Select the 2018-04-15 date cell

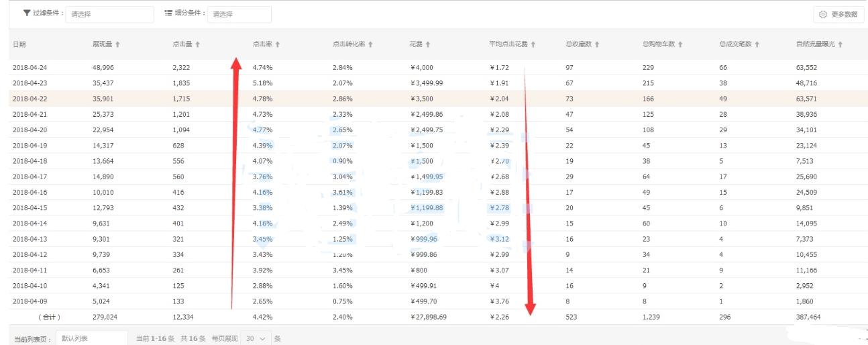pos(31,208)
